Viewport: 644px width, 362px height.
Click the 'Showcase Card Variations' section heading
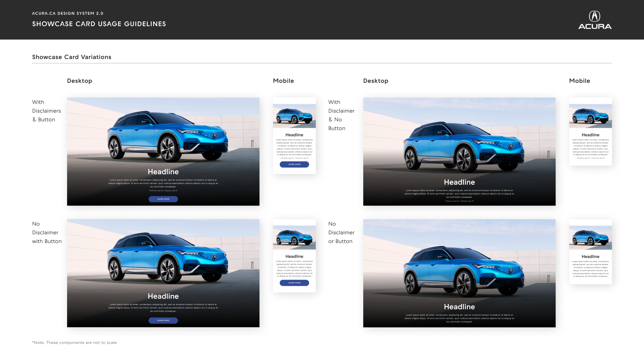pos(72,57)
